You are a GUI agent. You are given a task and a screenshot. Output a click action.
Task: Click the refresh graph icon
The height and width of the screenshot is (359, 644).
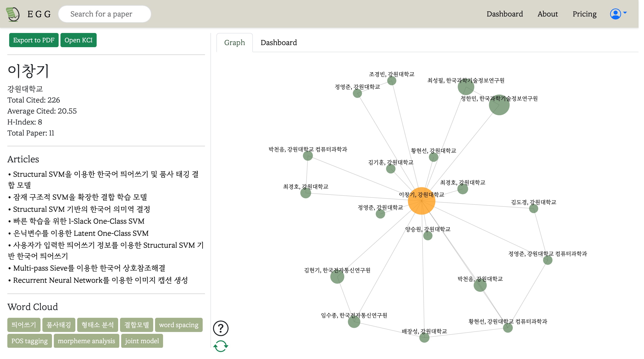pos(221,346)
